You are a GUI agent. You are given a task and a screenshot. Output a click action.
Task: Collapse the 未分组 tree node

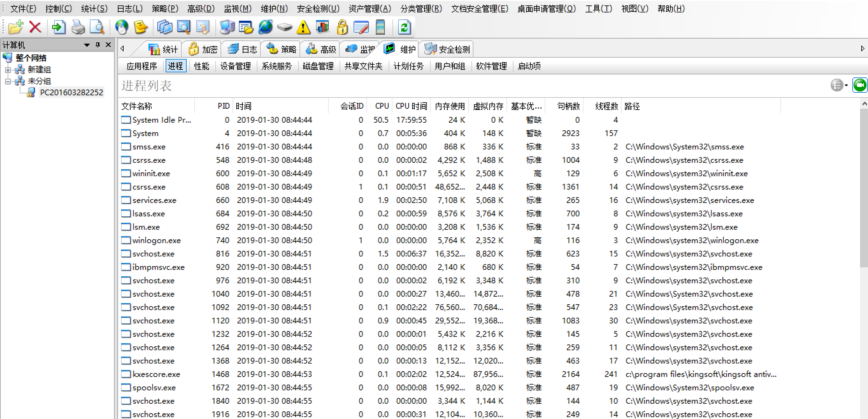point(8,81)
